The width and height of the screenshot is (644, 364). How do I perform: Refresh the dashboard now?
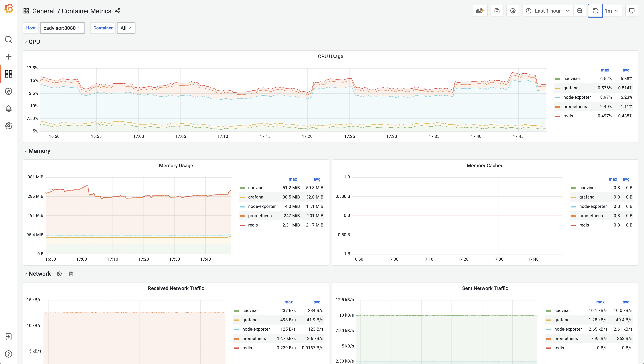point(595,11)
